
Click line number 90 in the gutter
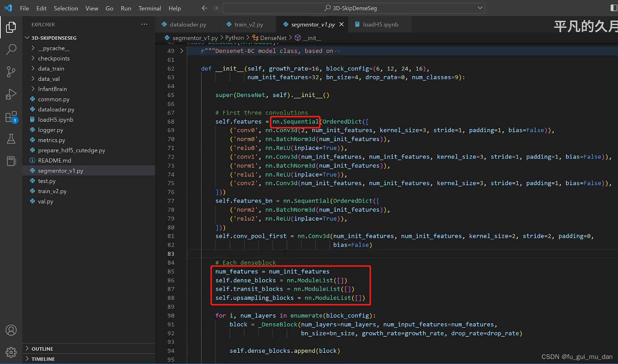tap(171, 316)
